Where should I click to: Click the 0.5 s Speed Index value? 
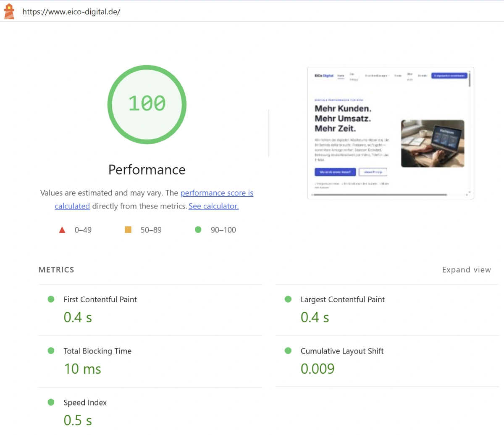(78, 420)
